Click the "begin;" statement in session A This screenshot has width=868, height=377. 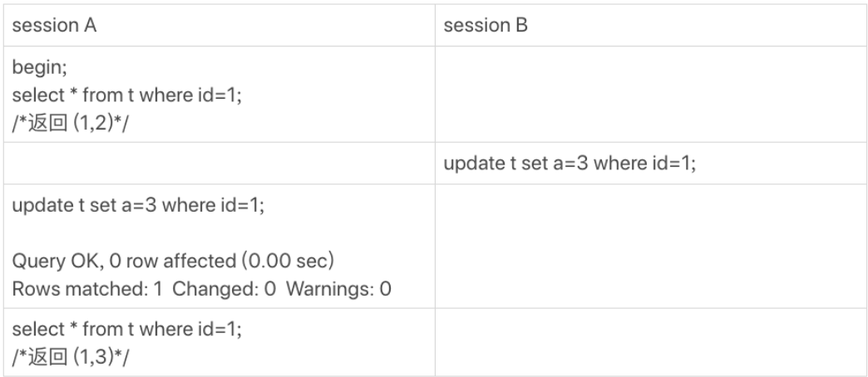click(x=39, y=67)
